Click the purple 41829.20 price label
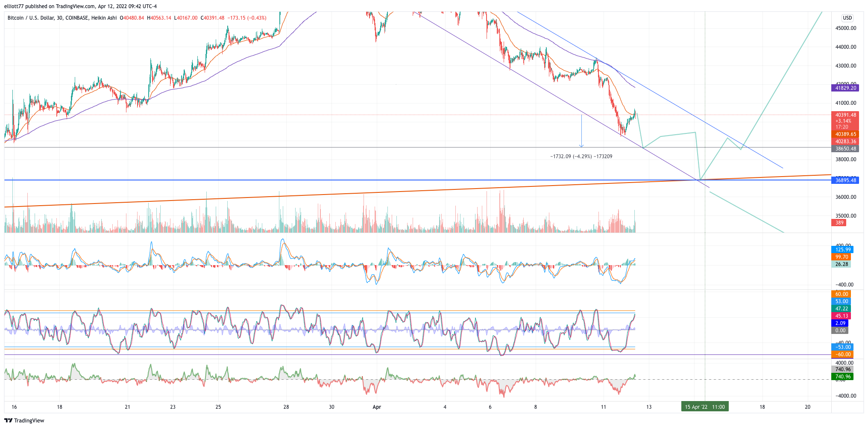The height and width of the screenshot is (428, 868). (x=845, y=88)
